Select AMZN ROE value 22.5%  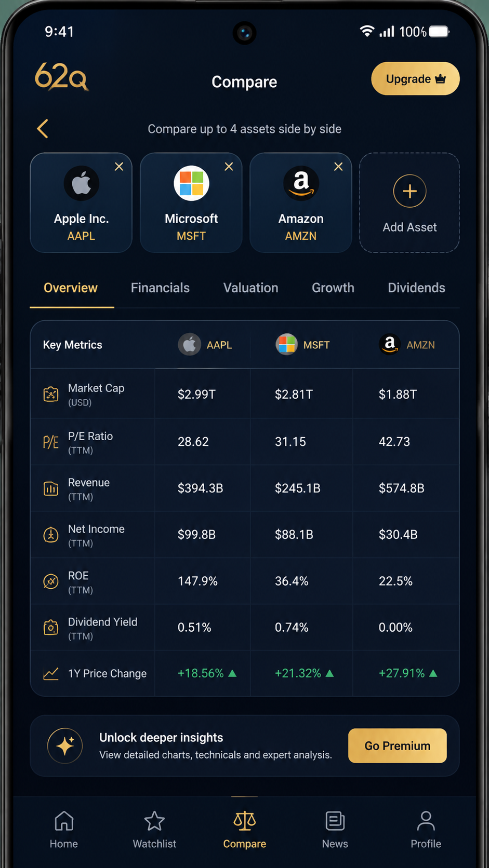click(x=395, y=581)
